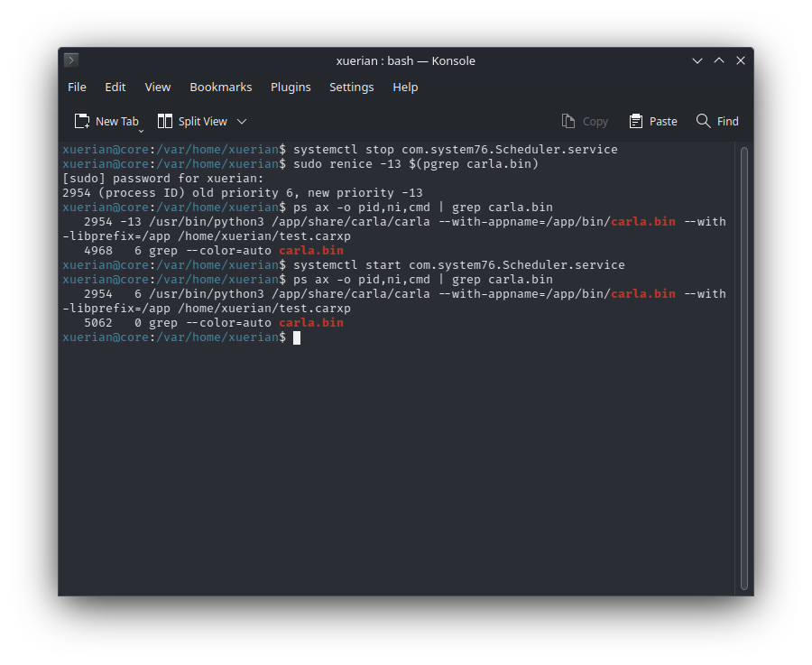This screenshot has height=665, width=812.
Task: Click the Paste toolbar button
Action: pyautogui.click(x=653, y=121)
